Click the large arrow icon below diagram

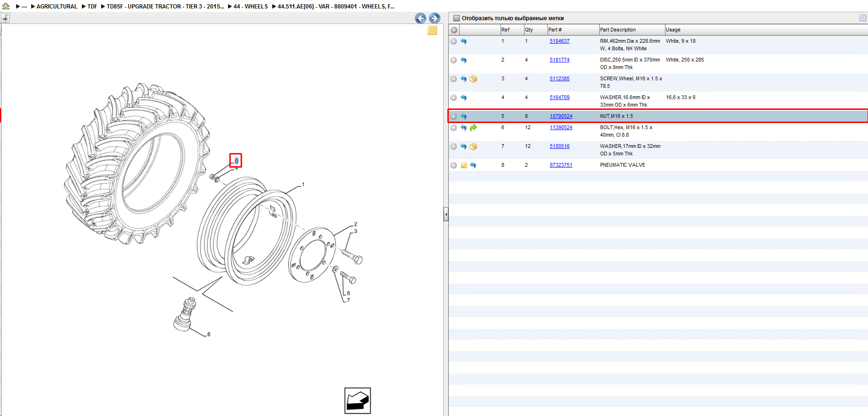358,401
